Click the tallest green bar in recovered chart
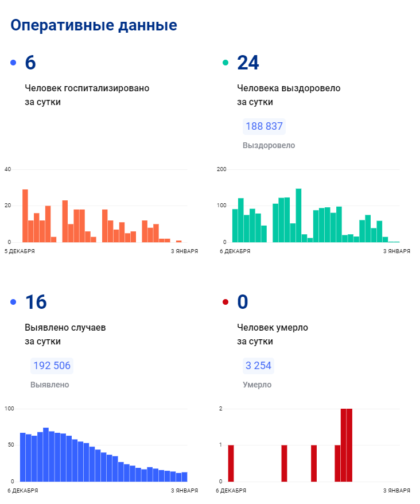This screenshot has height=504, width=420. (x=298, y=215)
